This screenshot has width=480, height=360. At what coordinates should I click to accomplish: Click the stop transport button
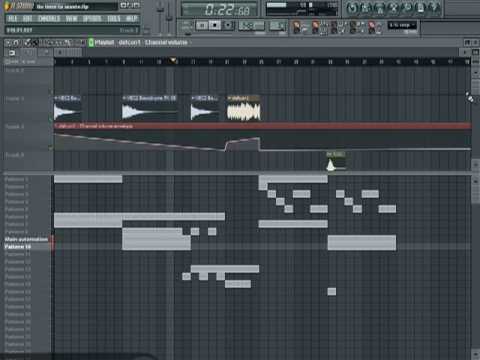(x=215, y=25)
